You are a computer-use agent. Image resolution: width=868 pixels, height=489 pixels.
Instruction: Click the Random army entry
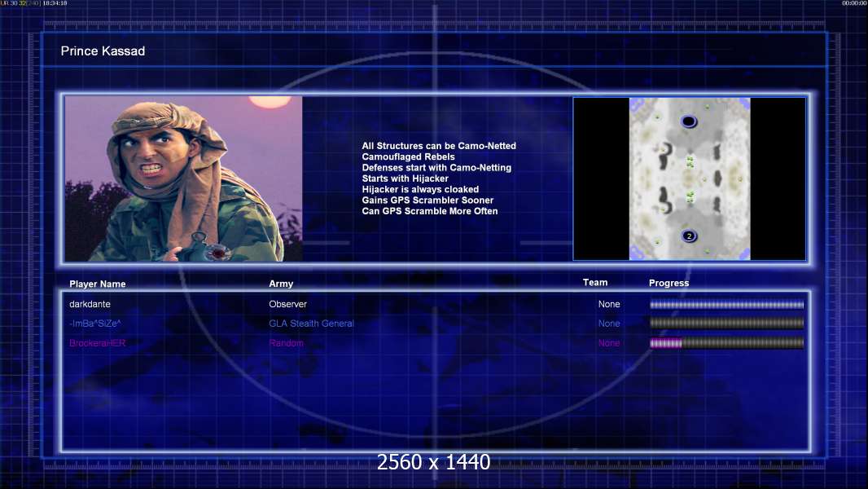(x=286, y=343)
